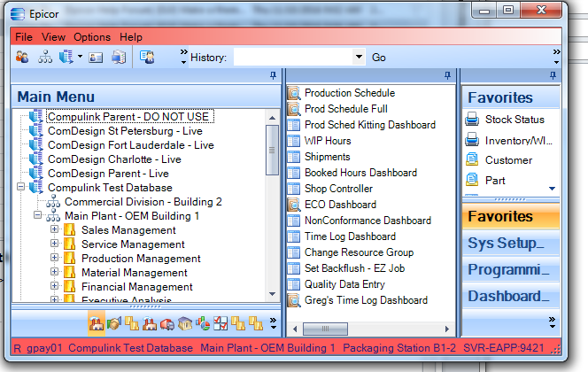Expand the Production Management folder
The height and width of the screenshot is (372, 588).
(54, 258)
